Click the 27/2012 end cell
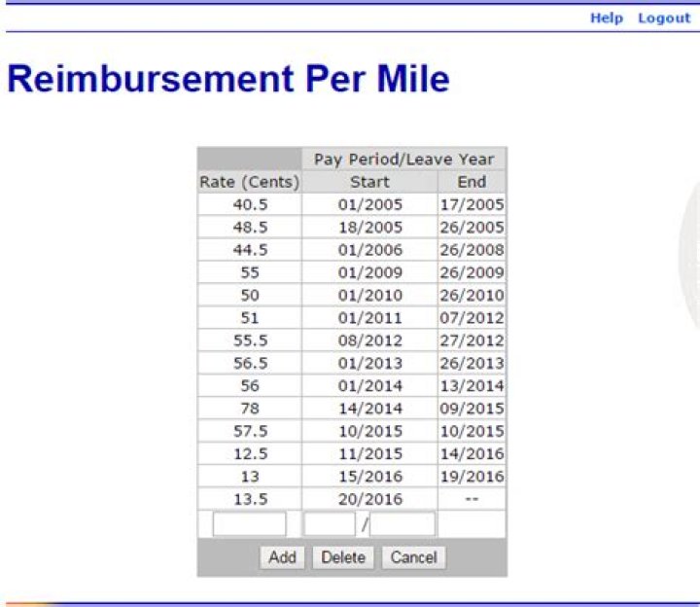 [472, 340]
